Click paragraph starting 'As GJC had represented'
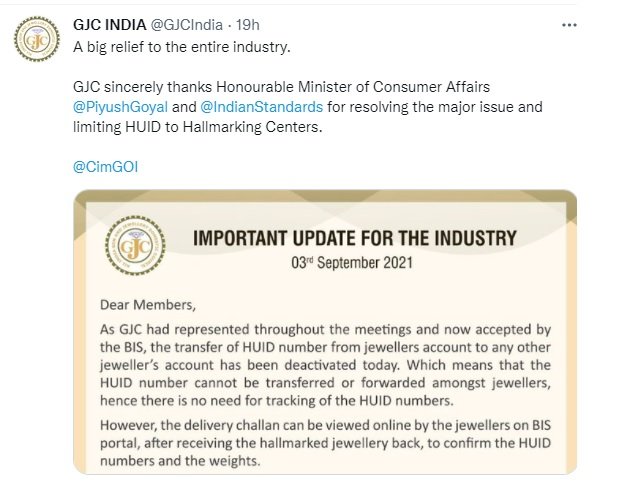Screen dimensions: 644x483 click(325, 365)
